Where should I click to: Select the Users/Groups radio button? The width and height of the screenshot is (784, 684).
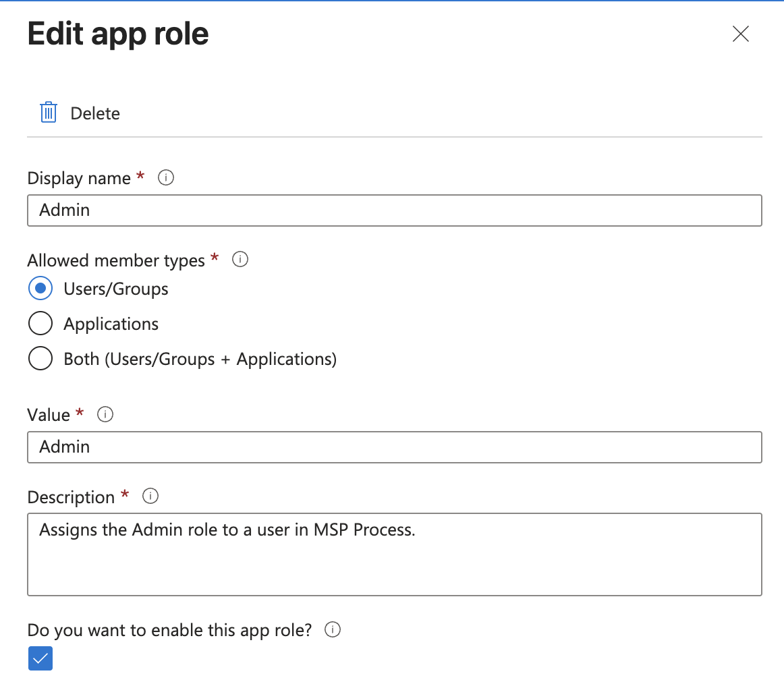click(x=40, y=289)
